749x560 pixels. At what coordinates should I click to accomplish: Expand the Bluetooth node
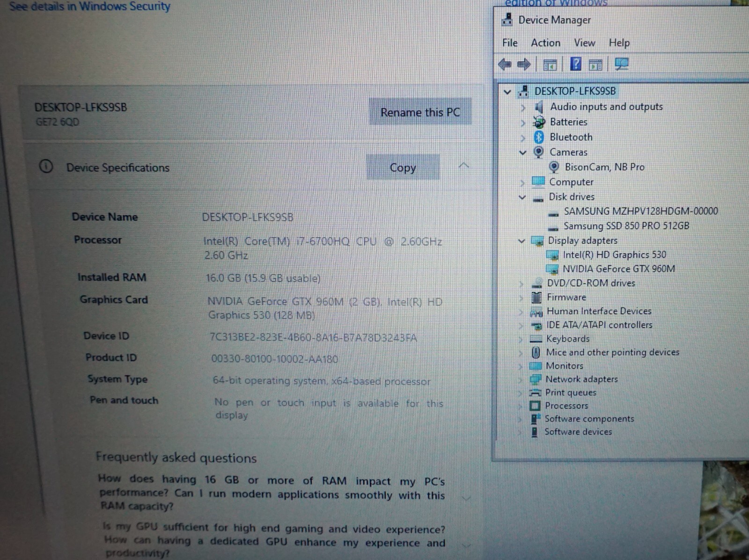[x=523, y=138]
